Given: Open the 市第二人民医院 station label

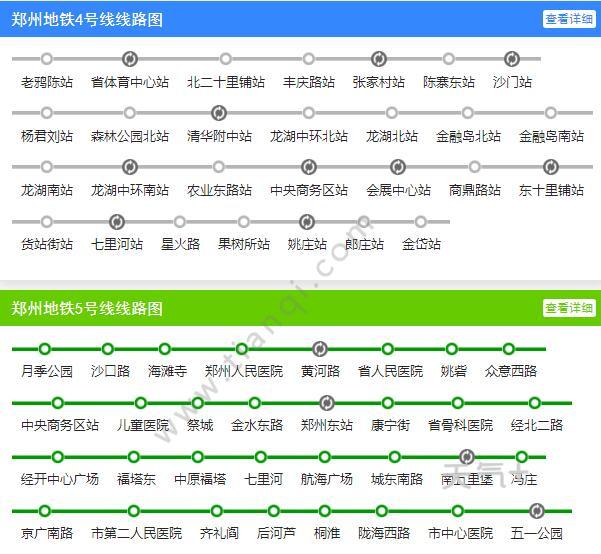Looking at the screenshot, I should pyautogui.click(x=136, y=533).
